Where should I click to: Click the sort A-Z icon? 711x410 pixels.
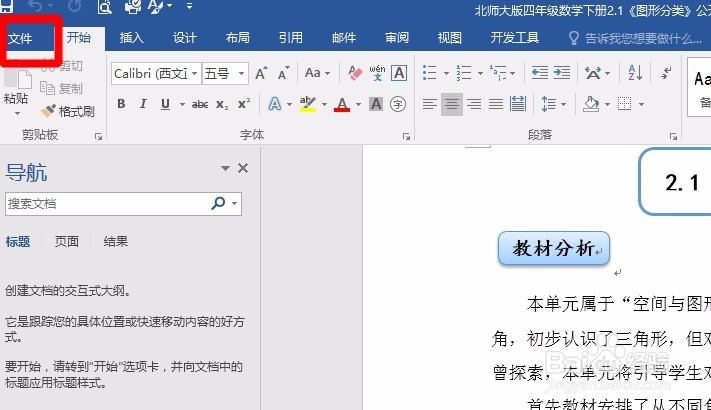coord(635,73)
